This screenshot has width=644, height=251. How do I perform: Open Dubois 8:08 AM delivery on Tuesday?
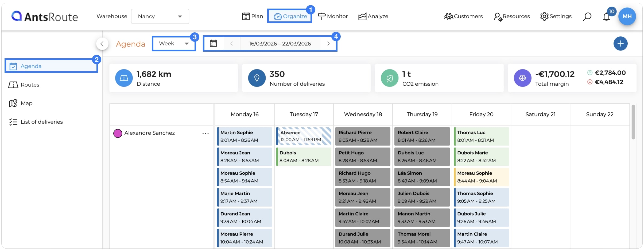pyautogui.click(x=304, y=157)
